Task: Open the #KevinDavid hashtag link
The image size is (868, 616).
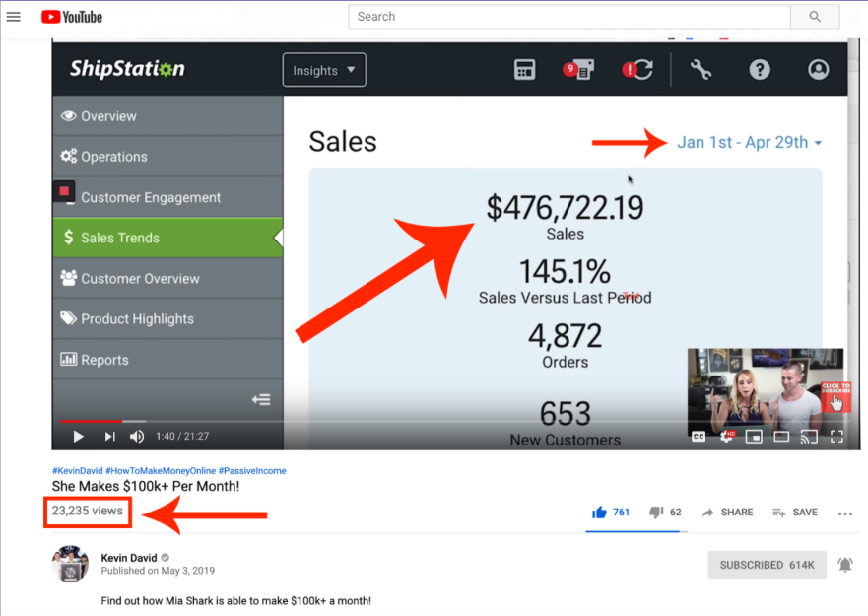Action: click(78, 471)
